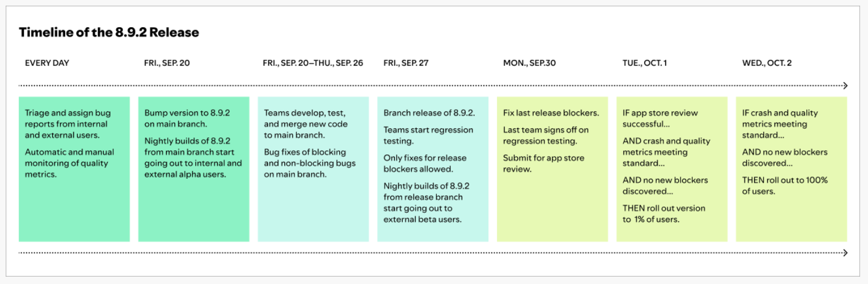Open the 'Teams develop, test, and merge' card
Screen dimensions: 868x284
(x=313, y=169)
